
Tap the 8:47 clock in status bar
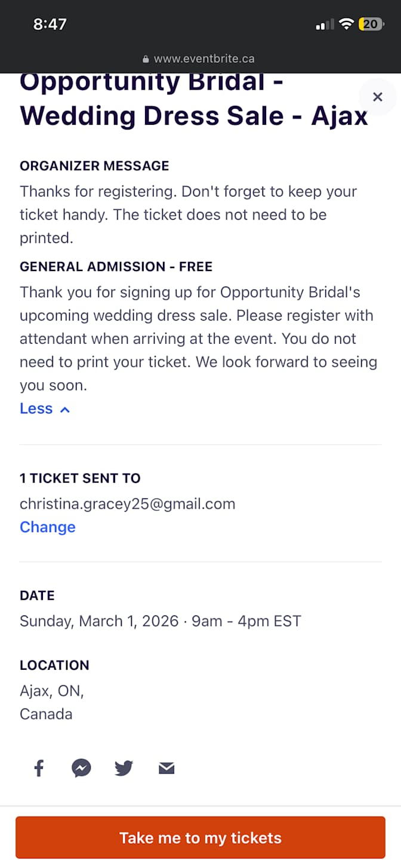pyautogui.click(x=50, y=24)
